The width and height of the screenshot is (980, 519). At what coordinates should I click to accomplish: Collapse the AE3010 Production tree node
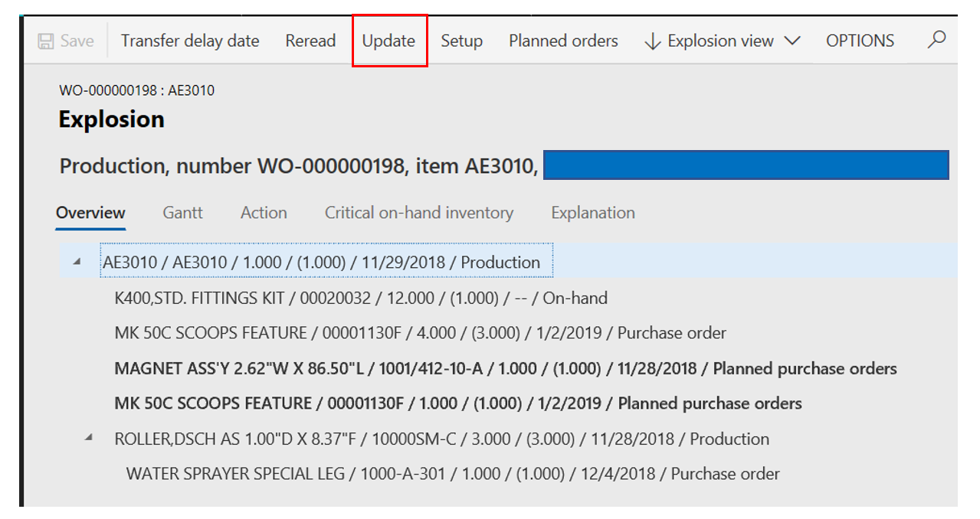pos(75,260)
